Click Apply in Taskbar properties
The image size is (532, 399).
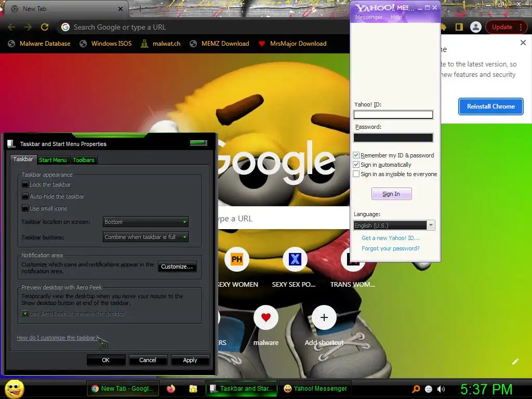pyautogui.click(x=190, y=360)
